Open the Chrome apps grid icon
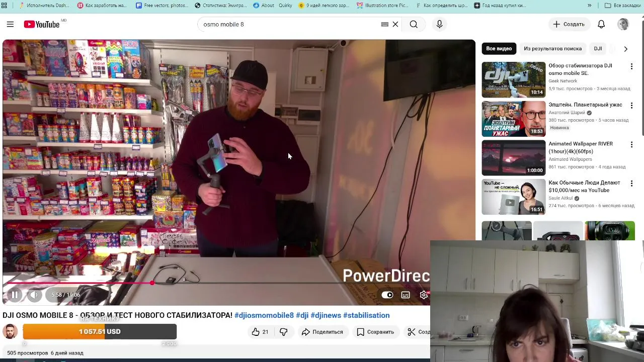Screen dimensions: 644x362 pos(4,6)
